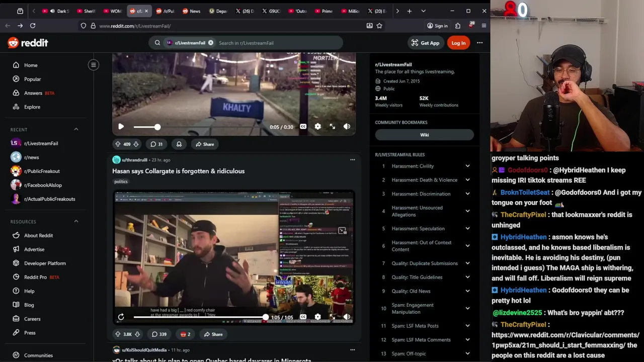Go forward in browser history

(20, 26)
